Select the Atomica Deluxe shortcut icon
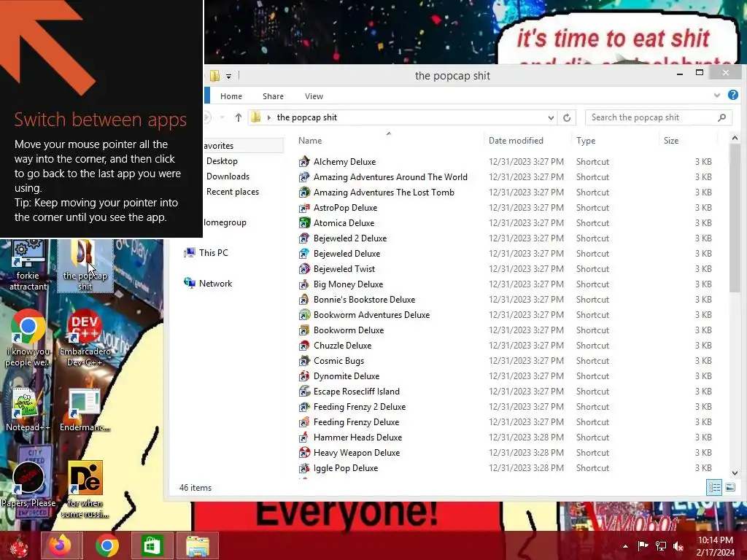The width and height of the screenshot is (747, 560). pos(304,223)
